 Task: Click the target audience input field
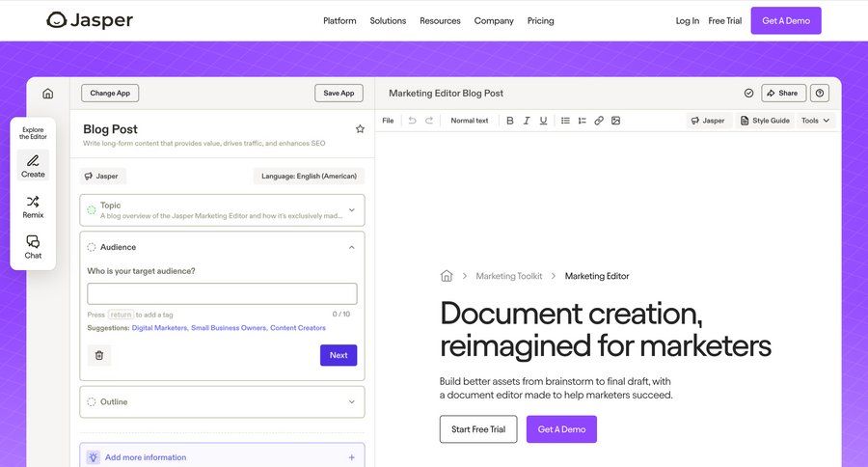pyautogui.click(x=222, y=293)
